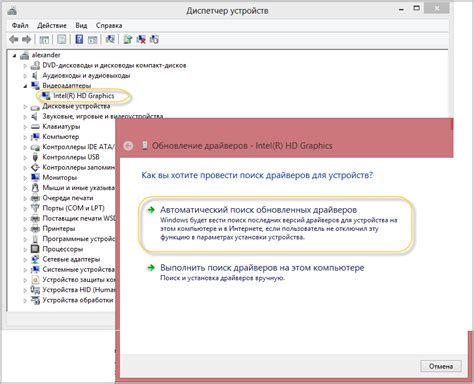Select the Intel(R) HD Graphics device

click(x=84, y=96)
